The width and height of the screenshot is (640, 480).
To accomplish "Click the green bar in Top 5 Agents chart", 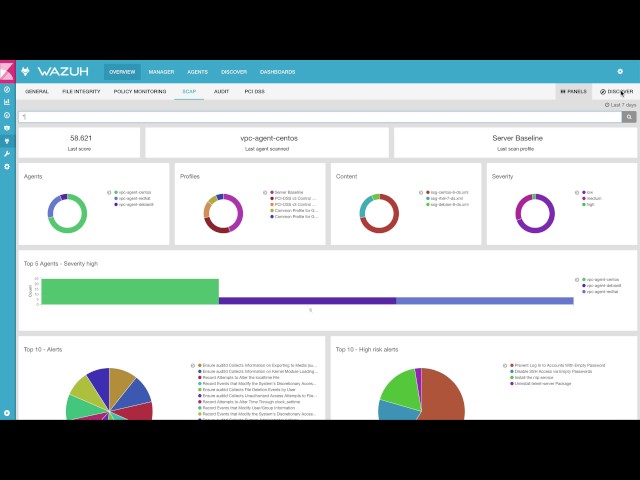I will [x=130, y=291].
